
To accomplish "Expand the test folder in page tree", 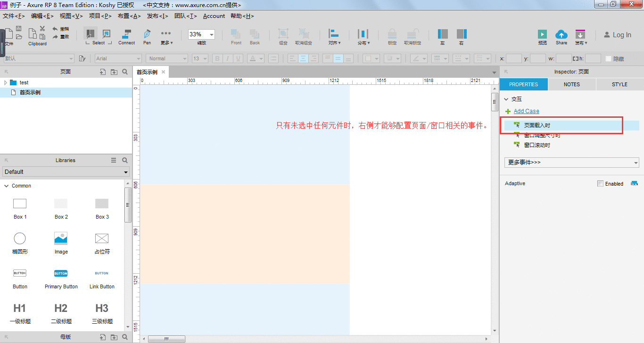I will (6, 82).
